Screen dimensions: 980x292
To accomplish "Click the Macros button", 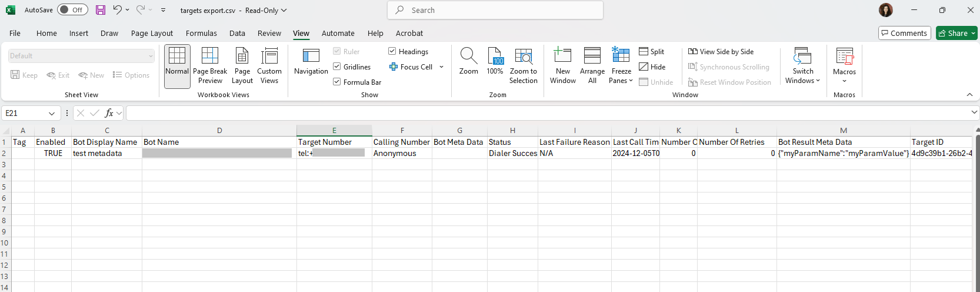I will (x=845, y=66).
